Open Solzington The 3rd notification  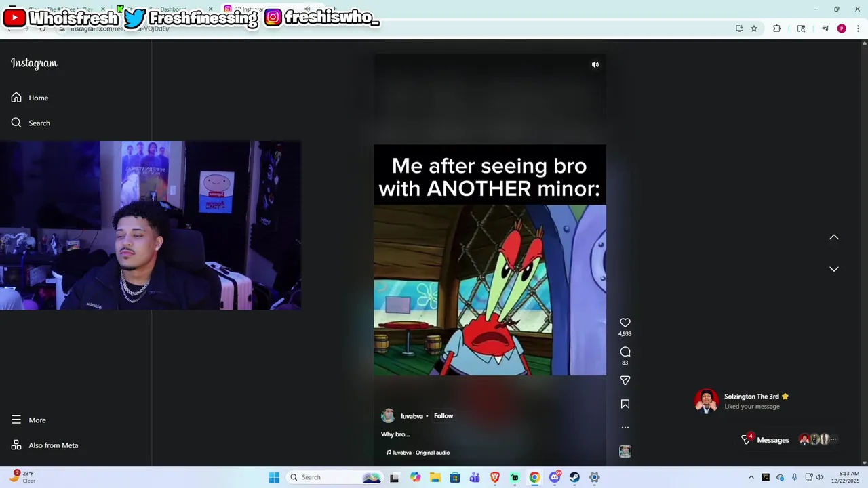tap(742, 401)
